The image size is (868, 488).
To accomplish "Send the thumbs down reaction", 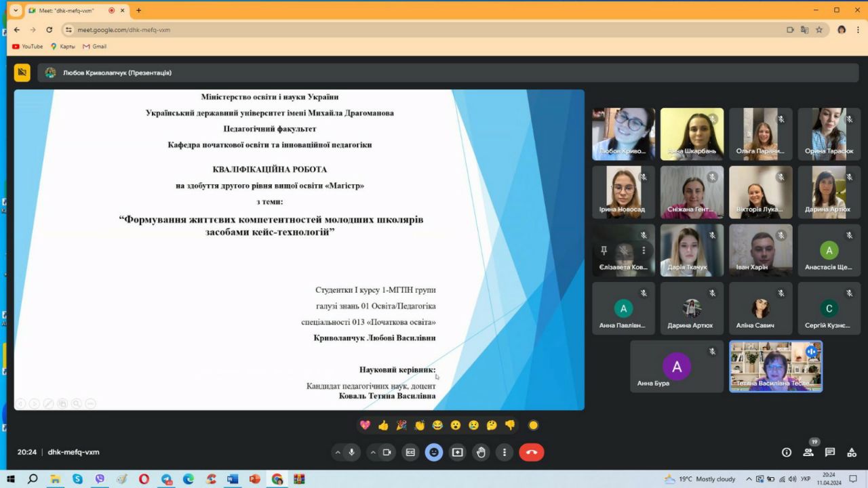I will tap(510, 425).
